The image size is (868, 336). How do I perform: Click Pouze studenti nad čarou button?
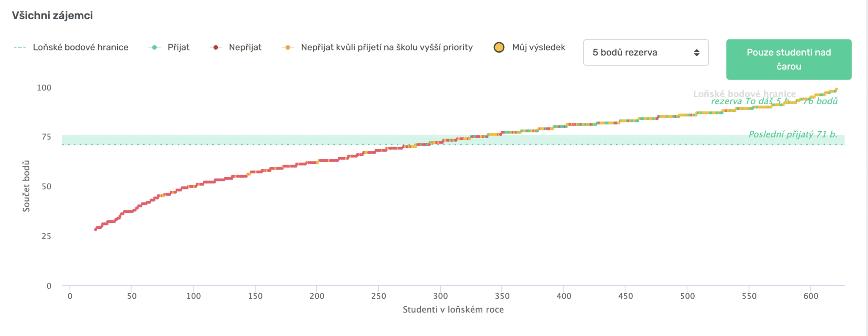(789, 59)
